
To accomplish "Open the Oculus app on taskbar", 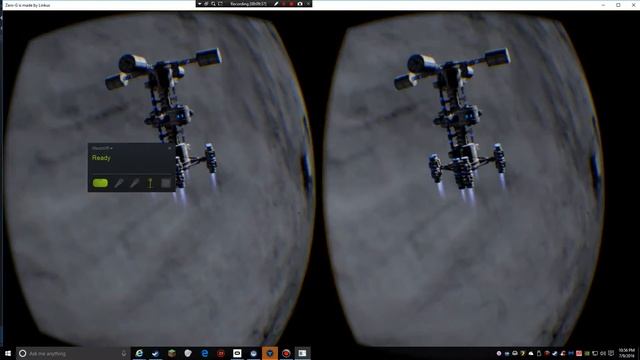I will click(237, 353).
